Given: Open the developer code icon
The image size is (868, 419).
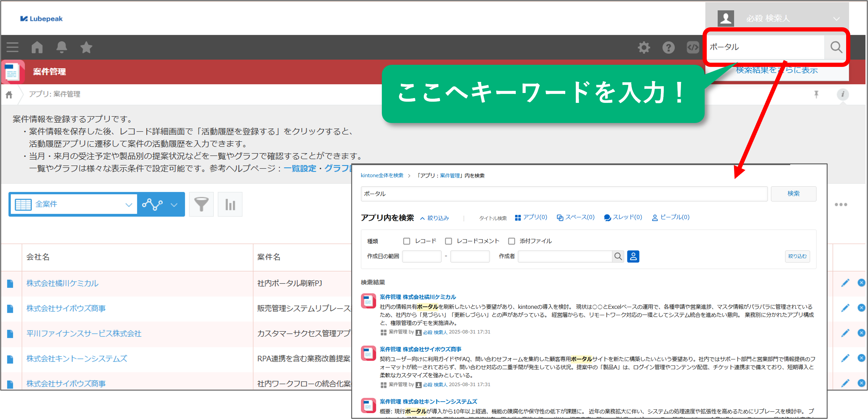Looking at the screenshot, I should pos(693,47).
